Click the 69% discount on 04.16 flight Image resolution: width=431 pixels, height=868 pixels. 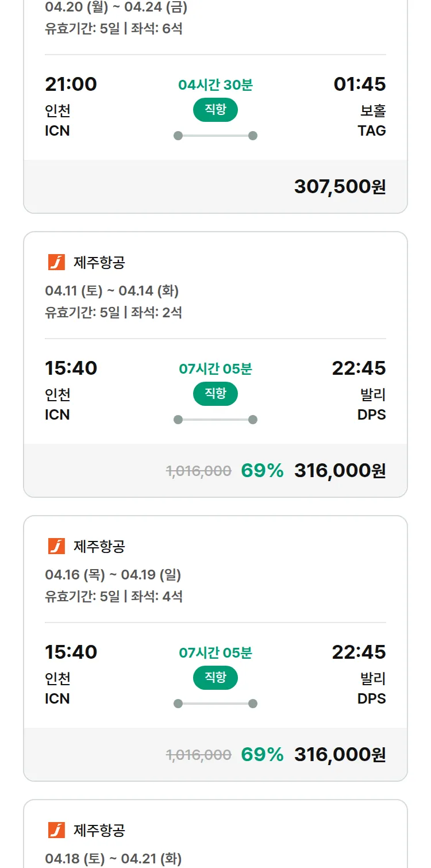[262, 754]
